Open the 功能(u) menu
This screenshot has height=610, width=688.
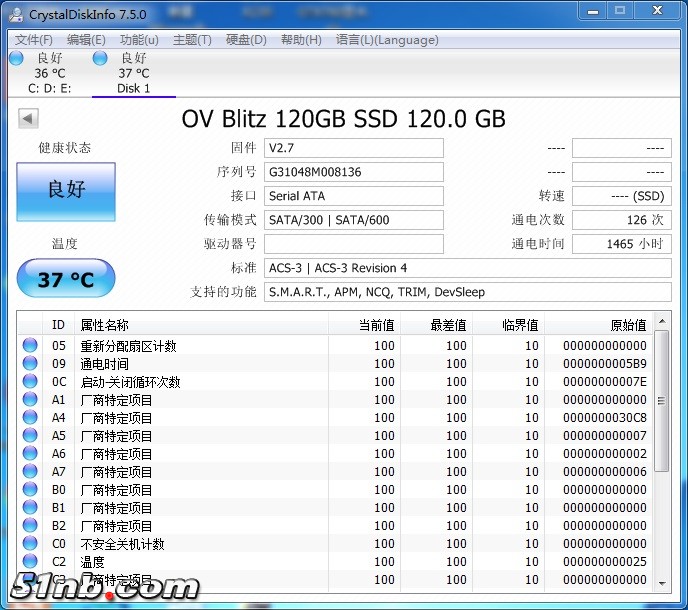click(x=139, y=40)
